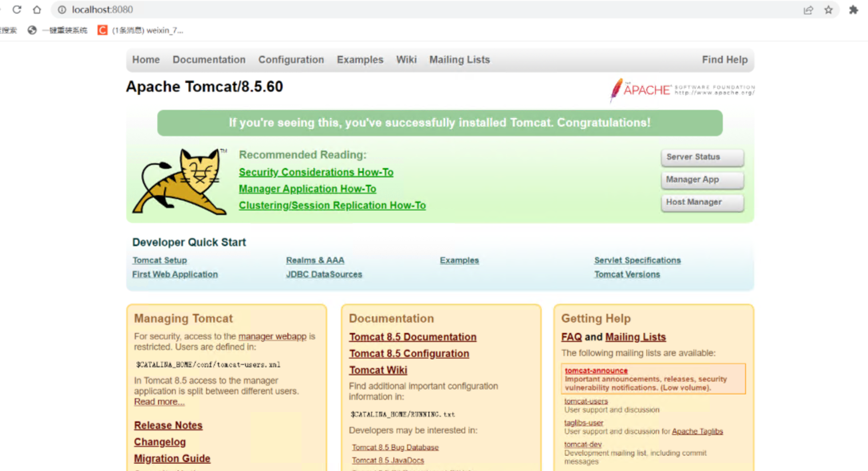The image size is (868, 471).
Task: Open Security Considerations How-To link
Action: point(316,172)
